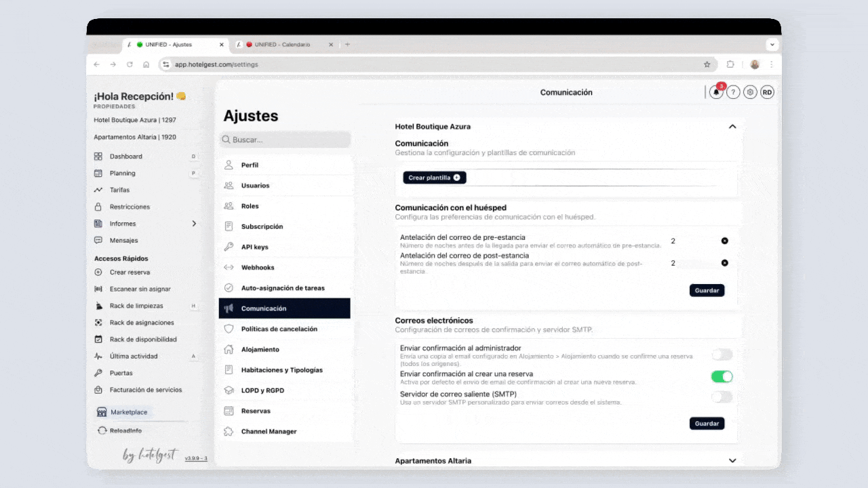Enable Enviar confirmación al administrador toggle
Screen dimensions: 868x488
pos(722,354)
